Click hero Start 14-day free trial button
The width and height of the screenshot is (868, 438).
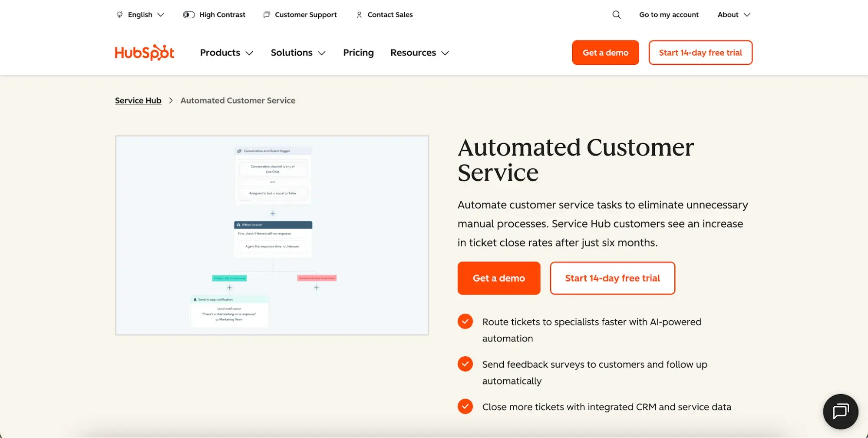click(x=612, y=278)
